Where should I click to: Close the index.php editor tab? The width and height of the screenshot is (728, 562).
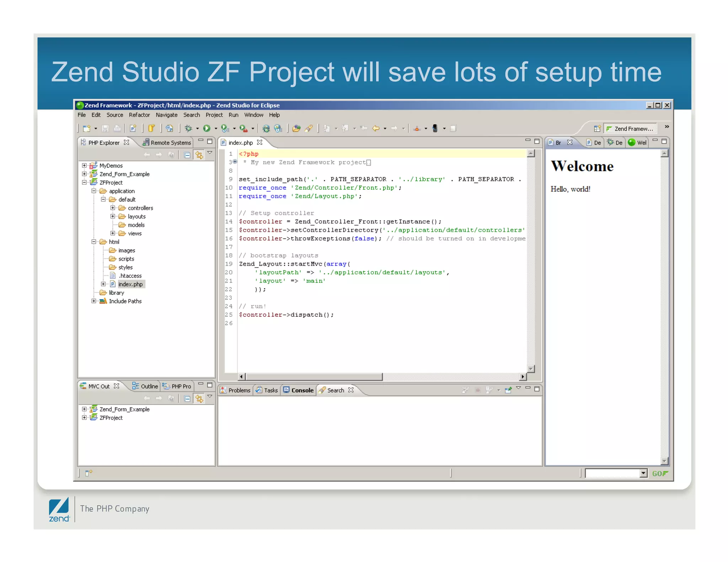point(259,142)
